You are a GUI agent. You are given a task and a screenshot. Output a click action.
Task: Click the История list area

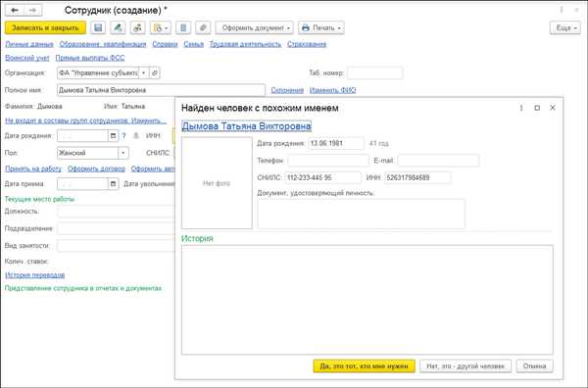point(367,300)
